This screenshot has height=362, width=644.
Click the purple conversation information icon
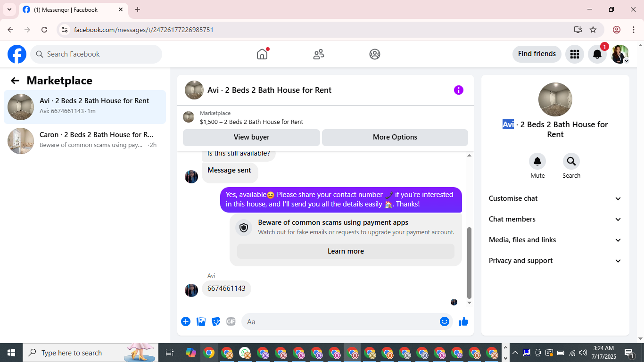(x=459, y=90)
